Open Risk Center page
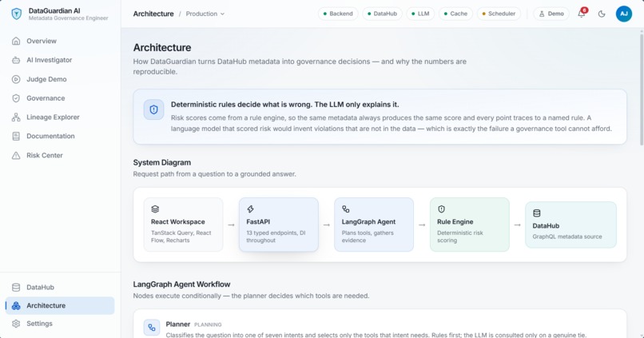 60,155
